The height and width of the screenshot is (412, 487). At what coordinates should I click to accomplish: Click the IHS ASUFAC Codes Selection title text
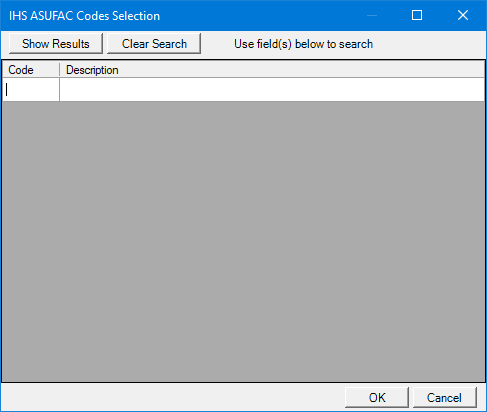point(84,16)
